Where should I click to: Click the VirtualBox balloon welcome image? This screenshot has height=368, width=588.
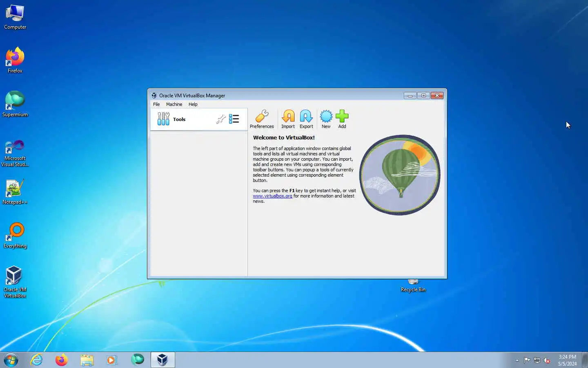[400, 175]
